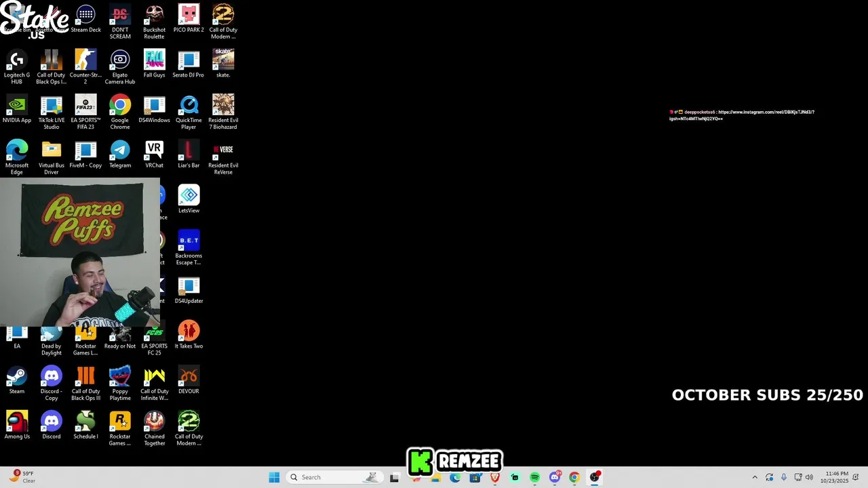Open Elgato Camera Hub shortcut
Viewport: 868px width, 488px height.
tap(120, 67)
